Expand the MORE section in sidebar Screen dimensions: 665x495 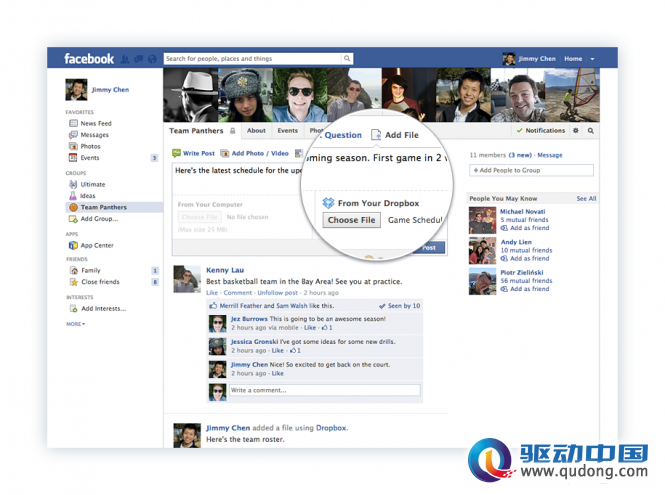[75, 324]
